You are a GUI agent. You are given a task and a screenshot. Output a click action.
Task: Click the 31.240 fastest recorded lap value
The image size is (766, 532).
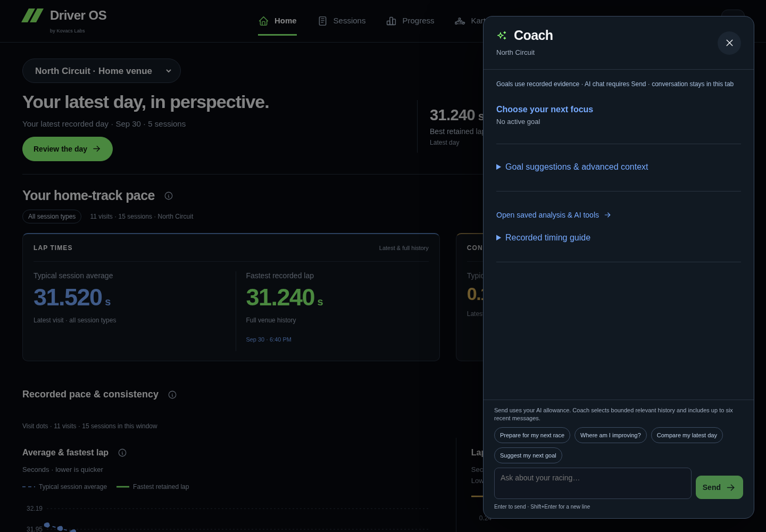click(x=285, y=297)
